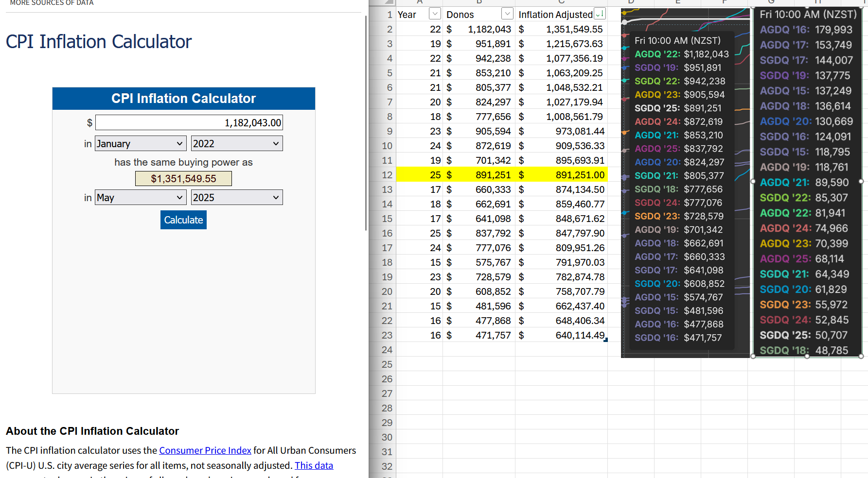The width and height of the screenshot is (868, 478).
Task: Select the cell containing 942,238
Action: click(479, 58)
